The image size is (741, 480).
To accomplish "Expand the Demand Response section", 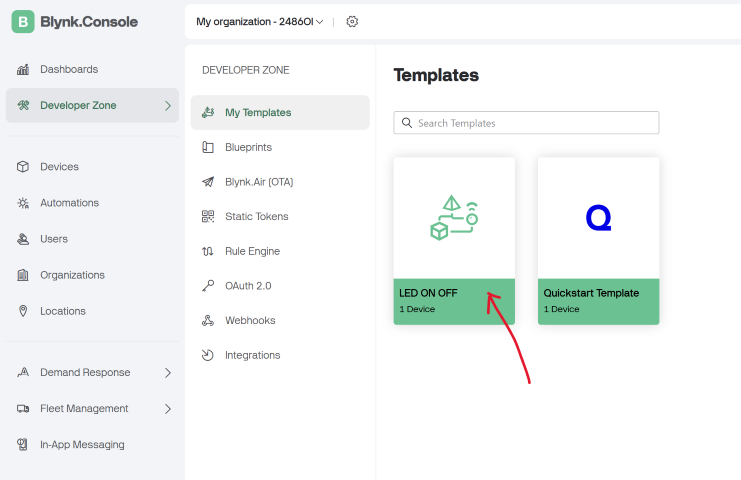I will point(93,372).
